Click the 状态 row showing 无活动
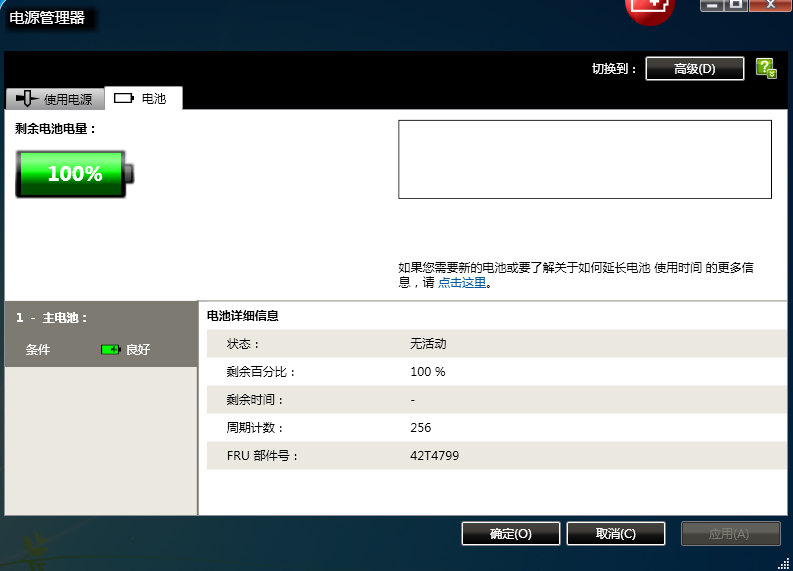Image resolution: width=793 pixels, height=571 pixels. 495,344
